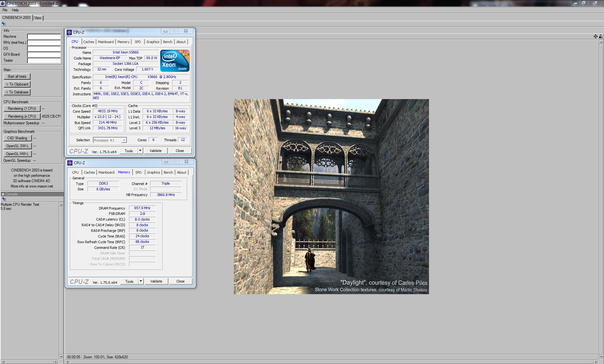
Task: Send results with To Database button
Action: click(x=17, y=92)
